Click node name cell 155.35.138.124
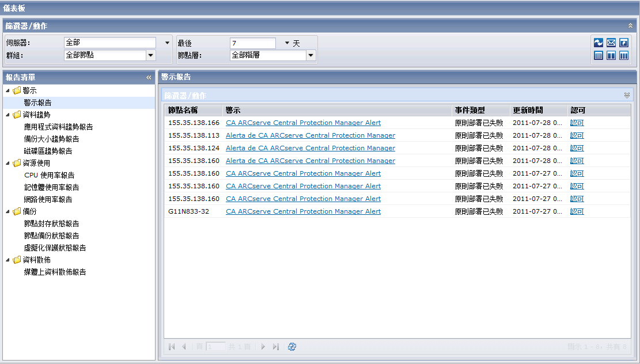 point(194,147)
